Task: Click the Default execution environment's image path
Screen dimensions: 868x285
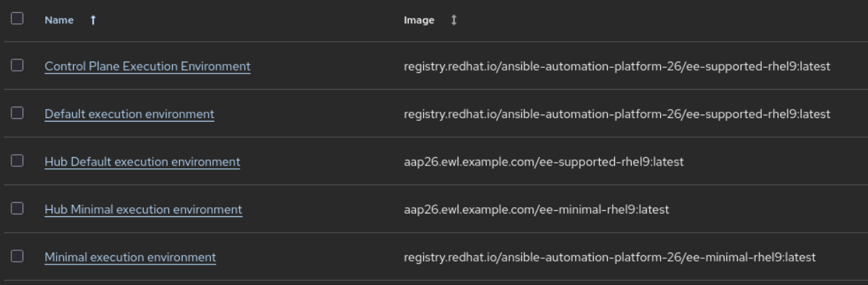Action: (x=616, y=114)
